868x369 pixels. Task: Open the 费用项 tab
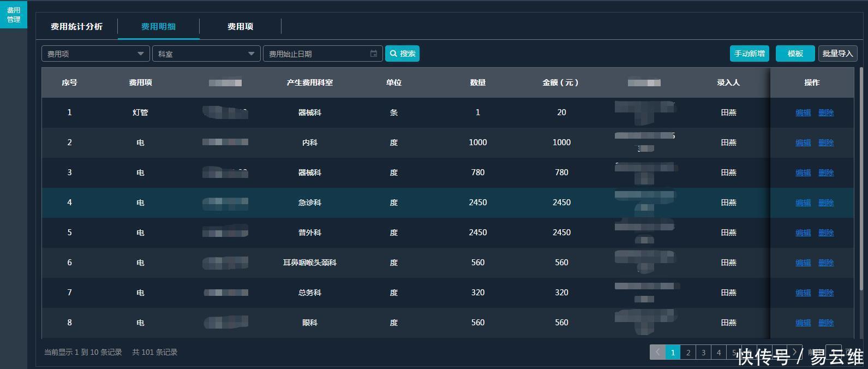[240, 26]
